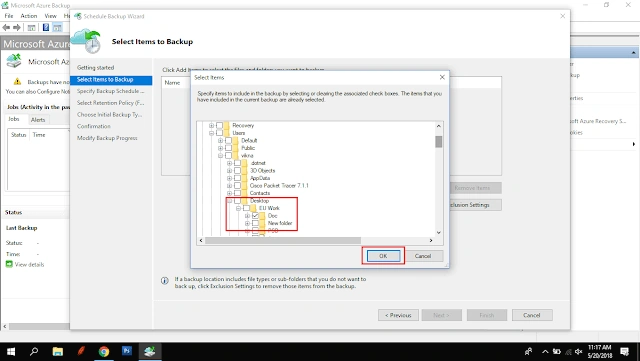This screenshot has height=361, width=640.
Task: Open the File menu
Action: [9, 16]
